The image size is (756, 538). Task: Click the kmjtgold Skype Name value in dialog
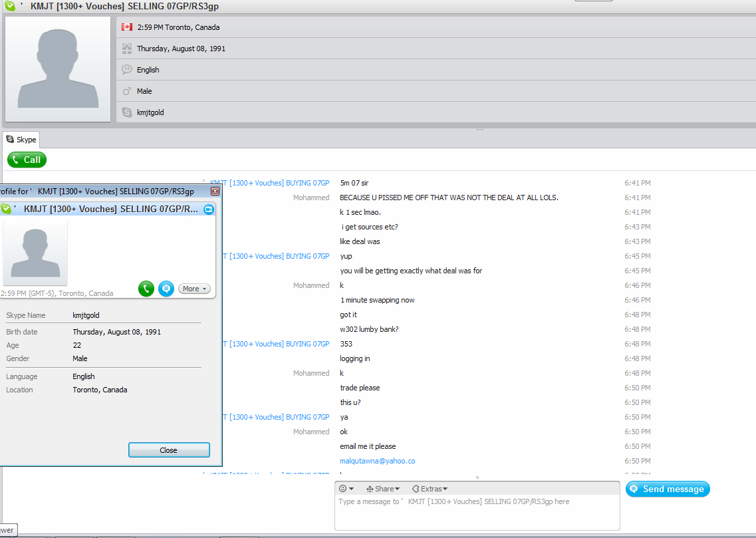86,315
